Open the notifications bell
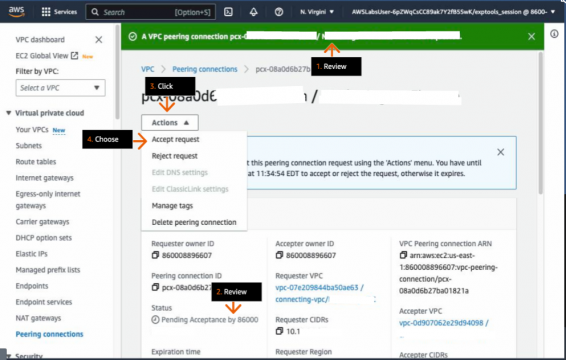 click(254, 12)
